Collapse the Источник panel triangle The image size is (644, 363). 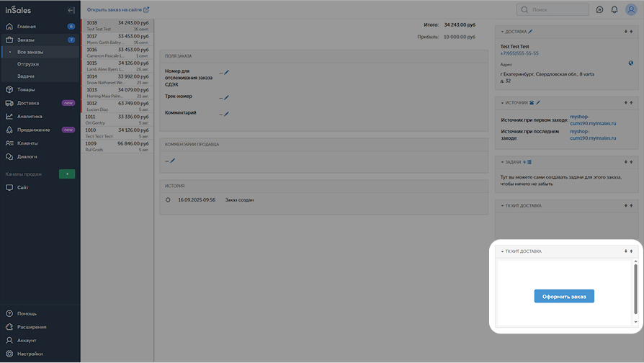(x=502, y=103)
